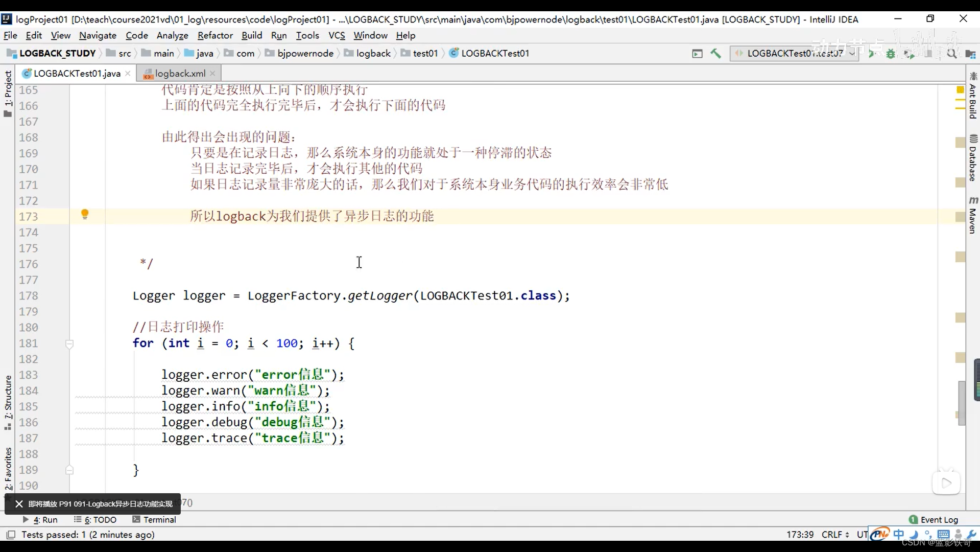Open the Navigate menu

[98, 35]
